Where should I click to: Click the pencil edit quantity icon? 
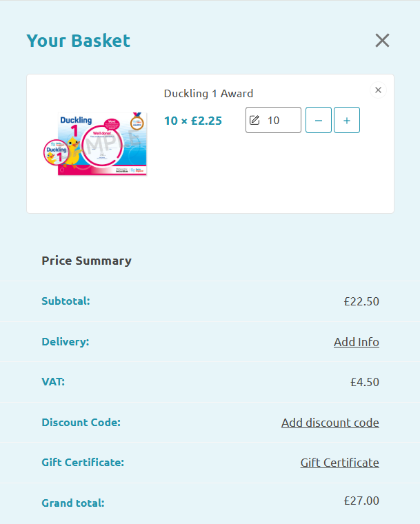click(x=254, y=120)
